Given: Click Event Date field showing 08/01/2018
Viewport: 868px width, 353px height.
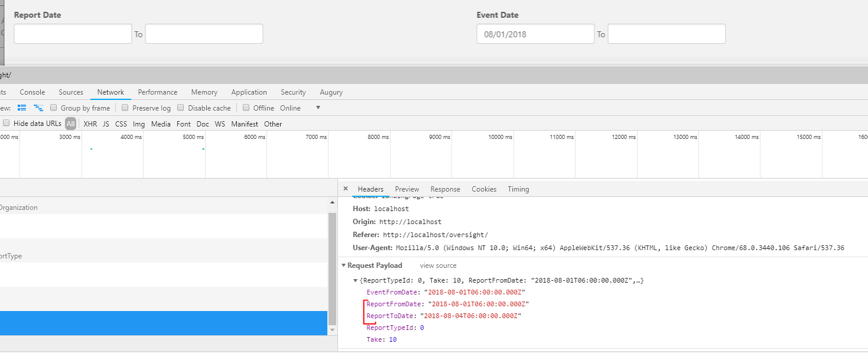Looking at the screenshot, I should point(535,34).
